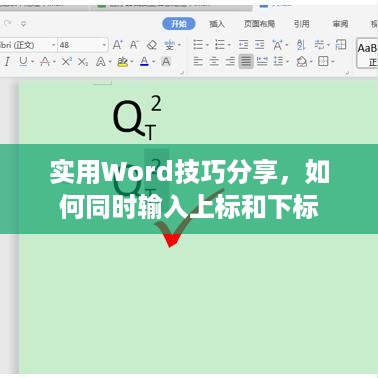This screenshot has height=378, width=378.
Task: Select the AaB 正 style in gallery
Action: pyautogui.click(x=367, y=54)
